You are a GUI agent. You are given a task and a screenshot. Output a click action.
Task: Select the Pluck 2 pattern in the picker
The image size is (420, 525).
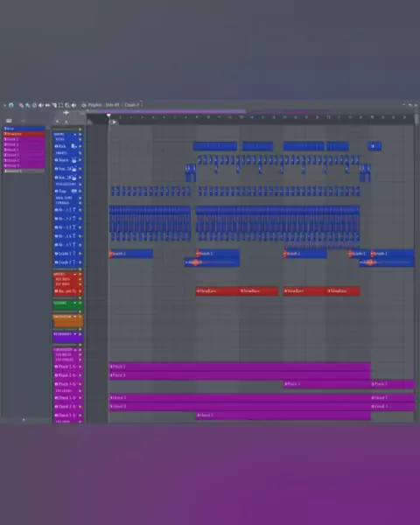coord(24,144)
